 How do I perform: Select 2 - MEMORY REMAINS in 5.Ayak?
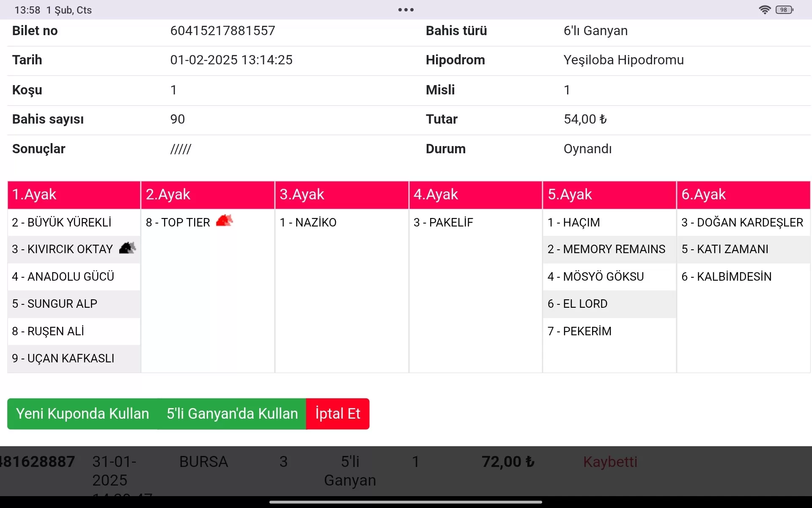coord(606,249)
